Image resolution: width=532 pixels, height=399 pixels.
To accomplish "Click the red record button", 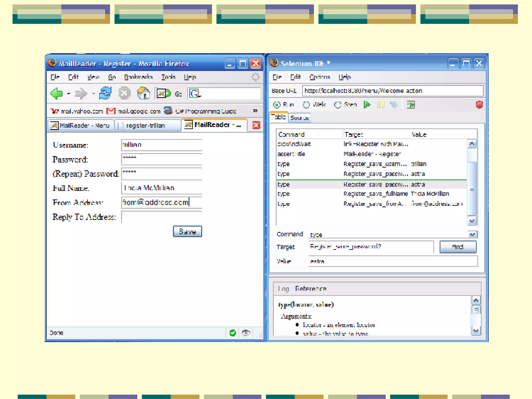I will [479, 105].
